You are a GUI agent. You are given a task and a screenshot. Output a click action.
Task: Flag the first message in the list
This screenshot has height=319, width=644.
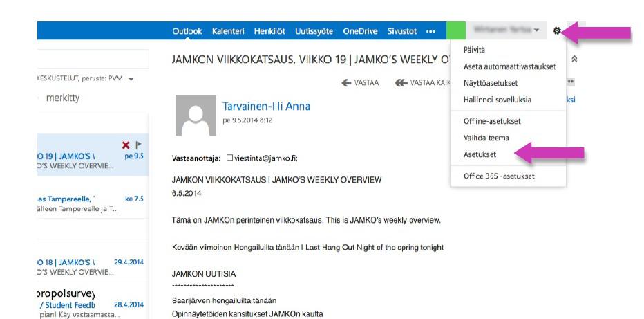[138, 145]
